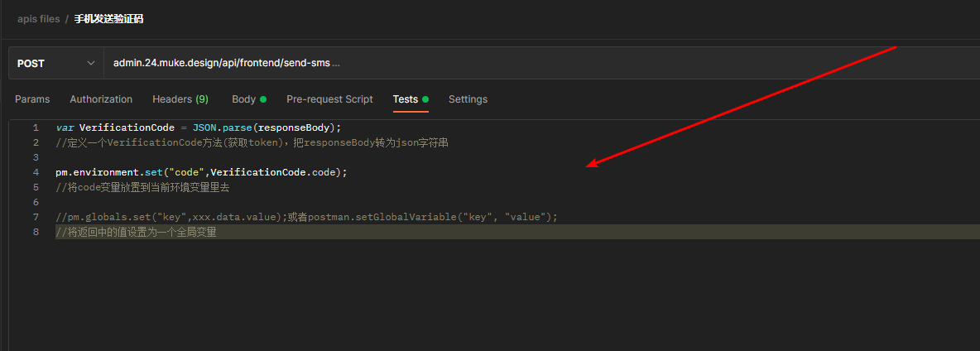Open the Pre-request Script tab
The height and width of the screenshot is (351, 980).
point(330,99)
